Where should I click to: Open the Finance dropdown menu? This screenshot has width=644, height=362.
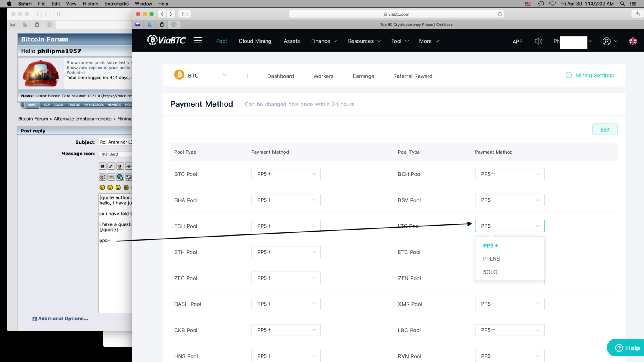tap(324, 41)
